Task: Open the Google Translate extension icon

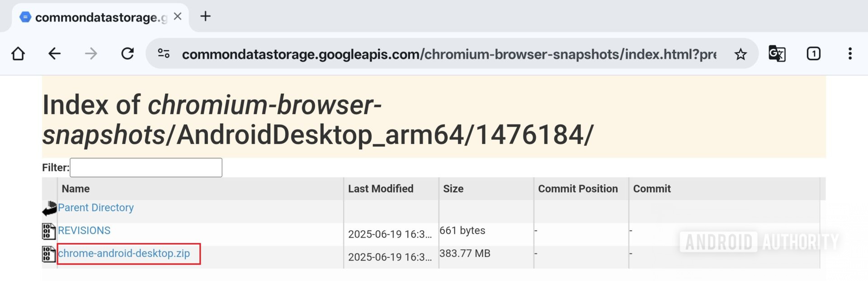Action: (x=776, y=53)
